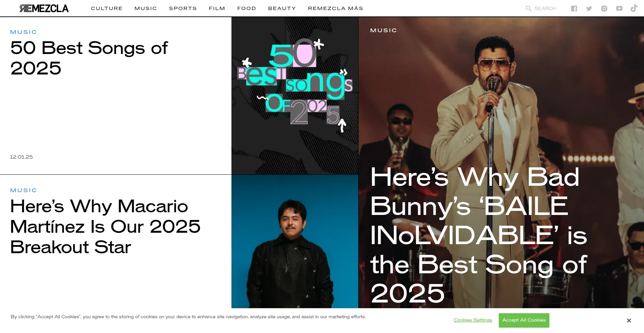Open the Macario Martínez breakout star article
The height and width of the screenshot is (333, 644).
point(105,227)
